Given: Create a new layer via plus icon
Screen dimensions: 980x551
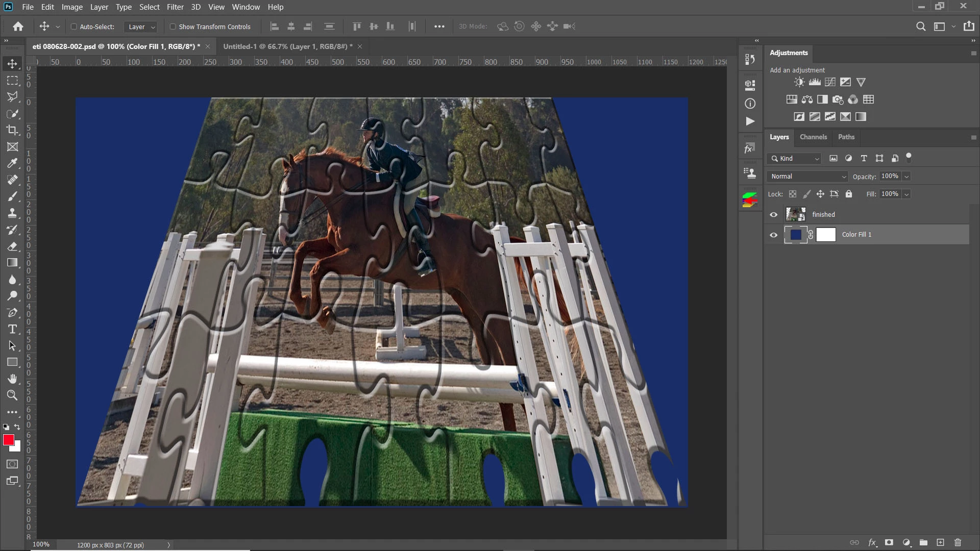Looking at the screenshot, I should click(x=940, y=542).
